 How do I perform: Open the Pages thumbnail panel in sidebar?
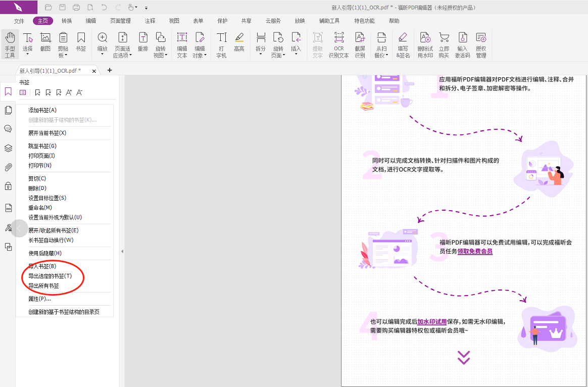coord(8,110)
